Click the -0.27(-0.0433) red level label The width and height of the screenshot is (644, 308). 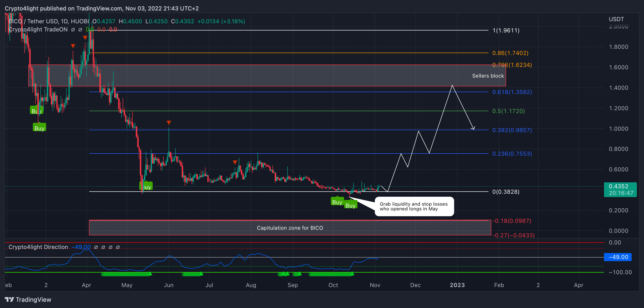[513, 235]
